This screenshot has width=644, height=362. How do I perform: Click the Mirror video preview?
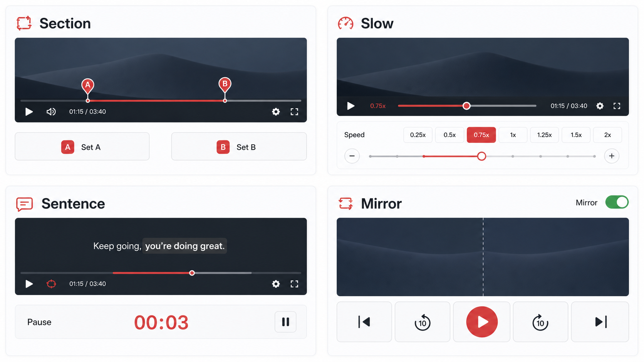click(x=483, y=257)
